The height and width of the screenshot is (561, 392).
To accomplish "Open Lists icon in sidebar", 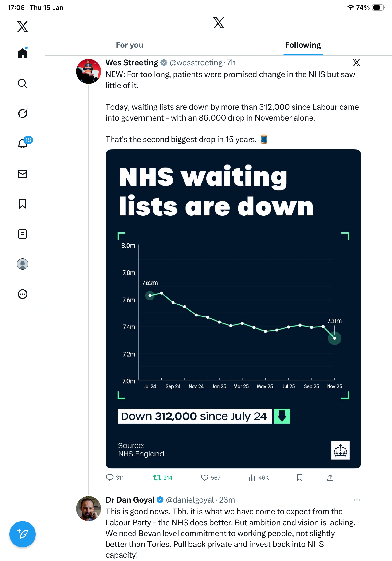I will pos(23,234).
